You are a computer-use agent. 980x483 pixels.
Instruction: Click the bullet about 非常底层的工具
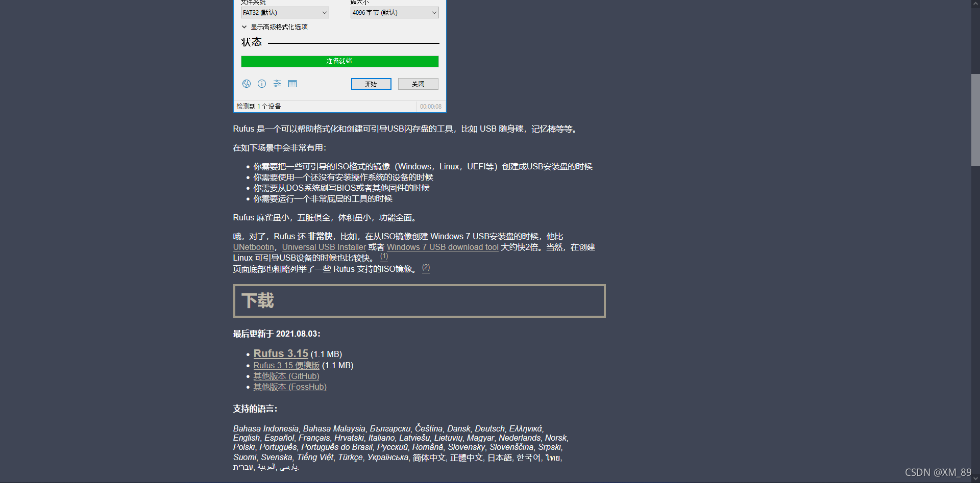[x=323, y=199]
